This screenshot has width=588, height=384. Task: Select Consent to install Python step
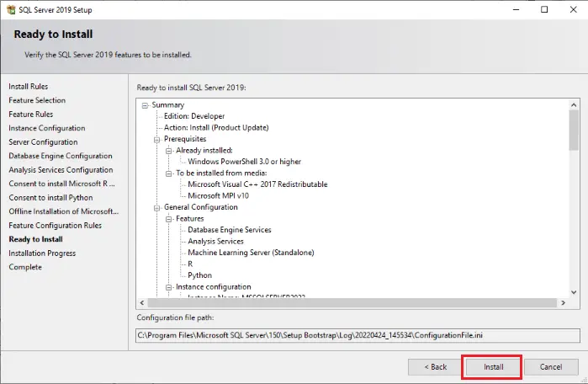(x=50, y=197)
